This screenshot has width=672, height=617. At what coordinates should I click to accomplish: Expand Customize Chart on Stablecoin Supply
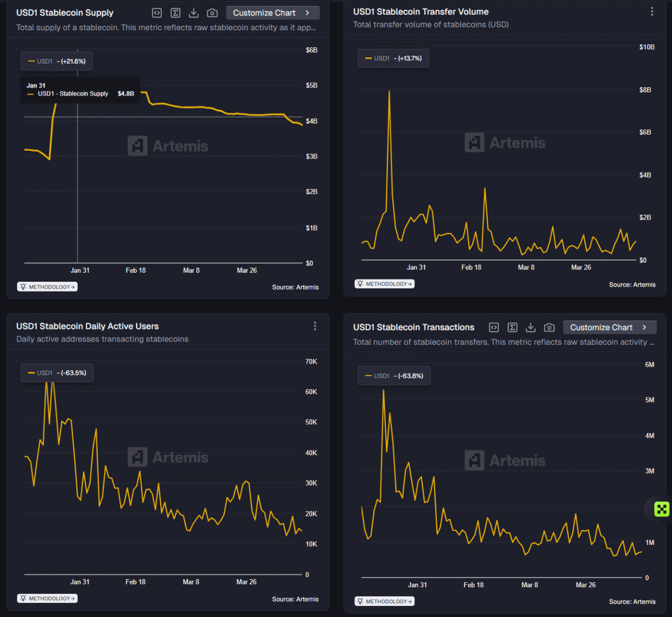coord(273,13)
